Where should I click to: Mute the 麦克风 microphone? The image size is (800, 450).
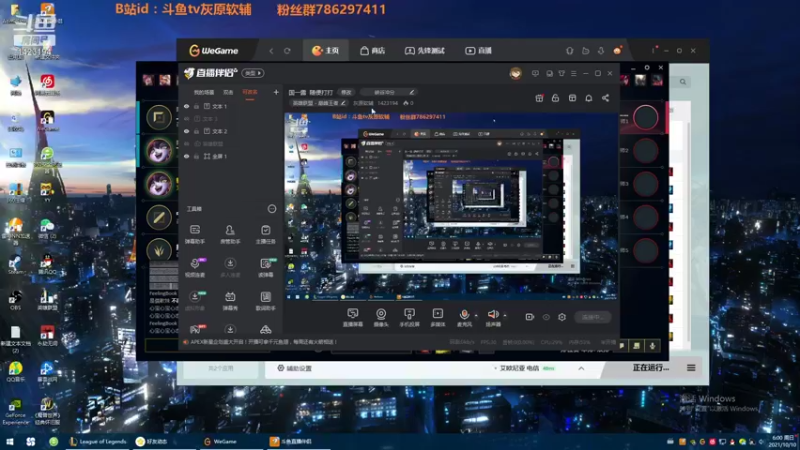pos(464,317)
